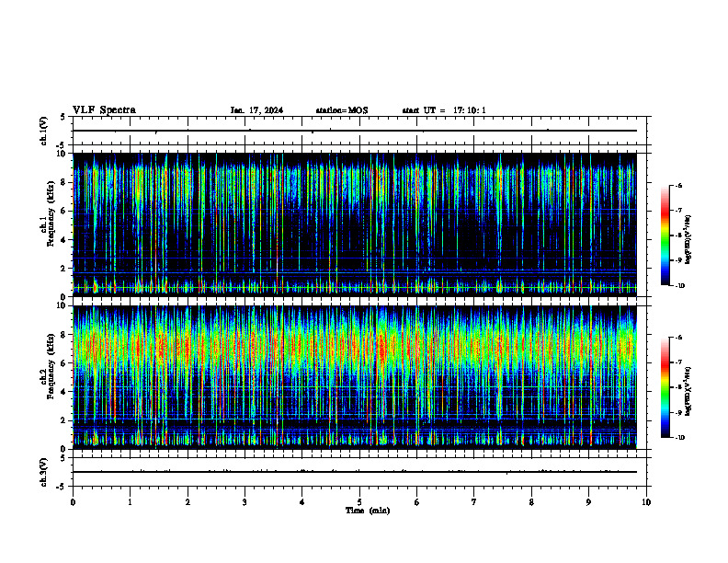
Task: Click the ch.3 voltage waveform trace
Action: point(355,472)
